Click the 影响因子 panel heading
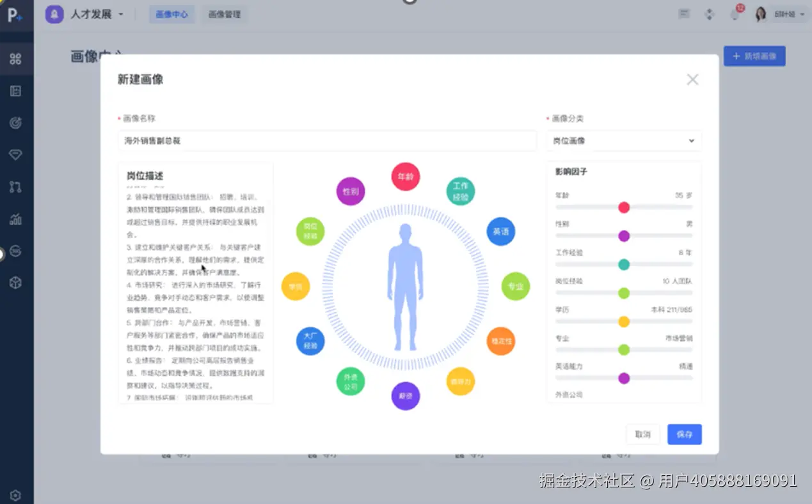 click(x=571, y=172)
